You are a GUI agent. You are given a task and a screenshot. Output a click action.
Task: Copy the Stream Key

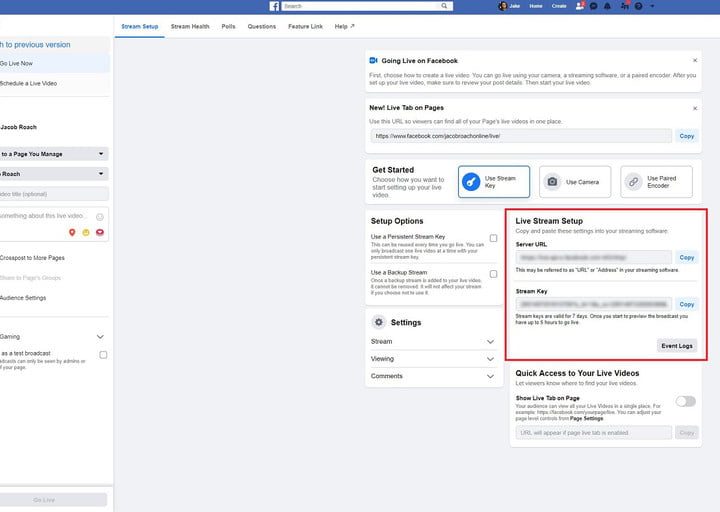pyautogui.click(x=686, y=304)
